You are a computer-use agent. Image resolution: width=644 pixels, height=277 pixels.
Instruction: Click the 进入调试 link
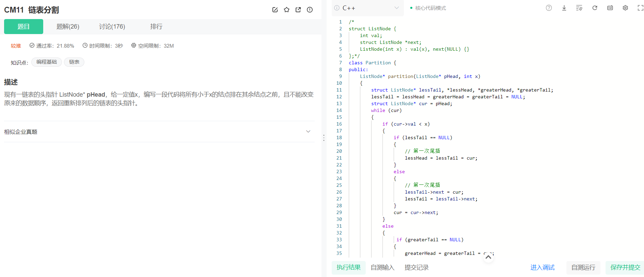click(542, 267)
